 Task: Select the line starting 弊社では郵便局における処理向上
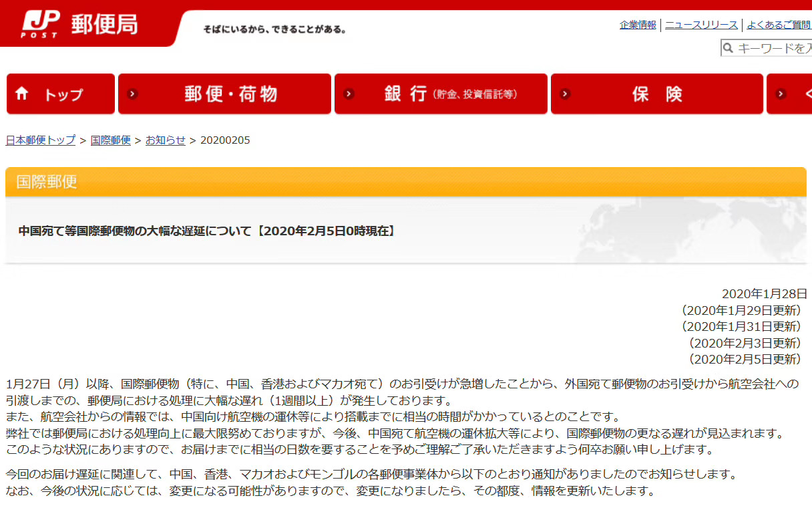point(394,433)
